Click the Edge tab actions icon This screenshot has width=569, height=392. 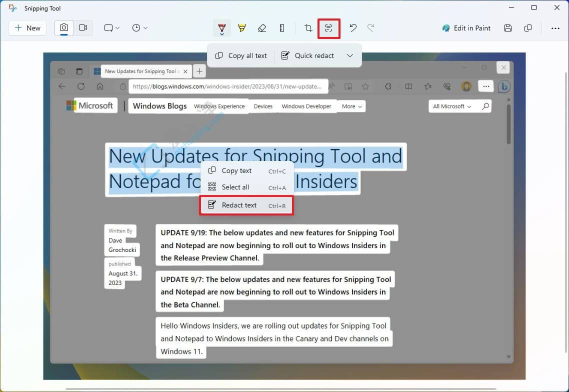[79, 71]
